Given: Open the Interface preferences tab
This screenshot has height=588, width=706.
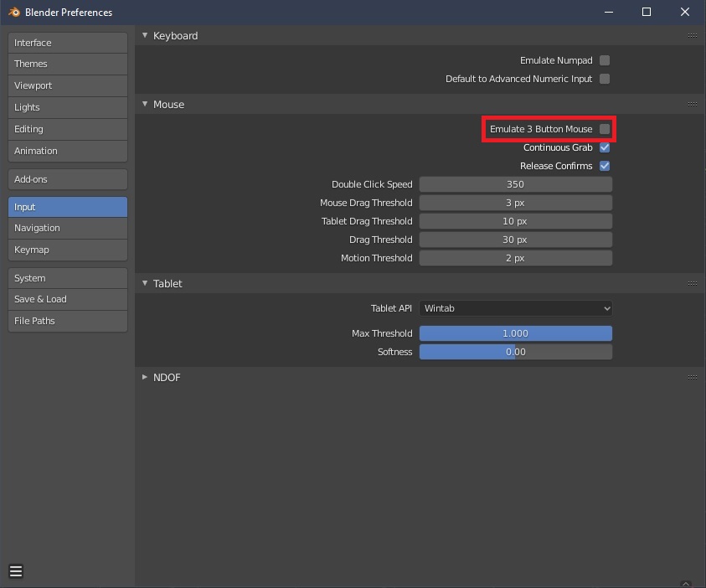Looking at the screenshot, I should click(x=68, y=43).
